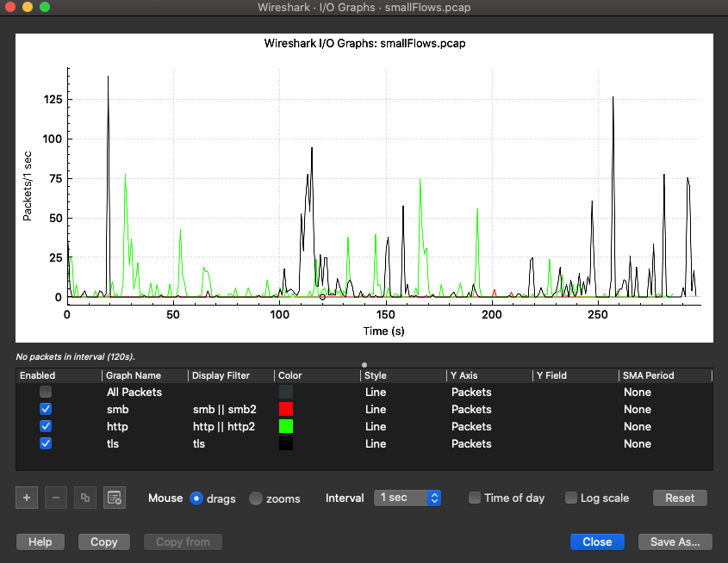Click the SMA Period column header
The height and width of the screenshot is (563, 728).
[x=665, y=375]
